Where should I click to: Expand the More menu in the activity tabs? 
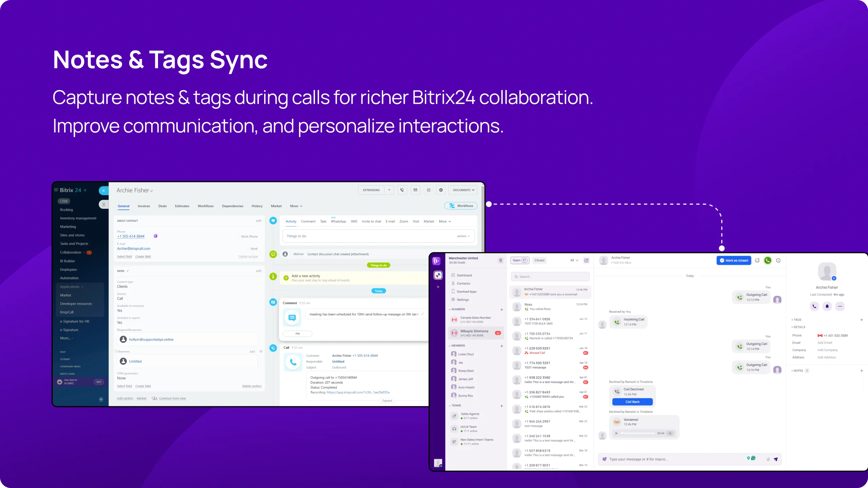coord(445,222)
